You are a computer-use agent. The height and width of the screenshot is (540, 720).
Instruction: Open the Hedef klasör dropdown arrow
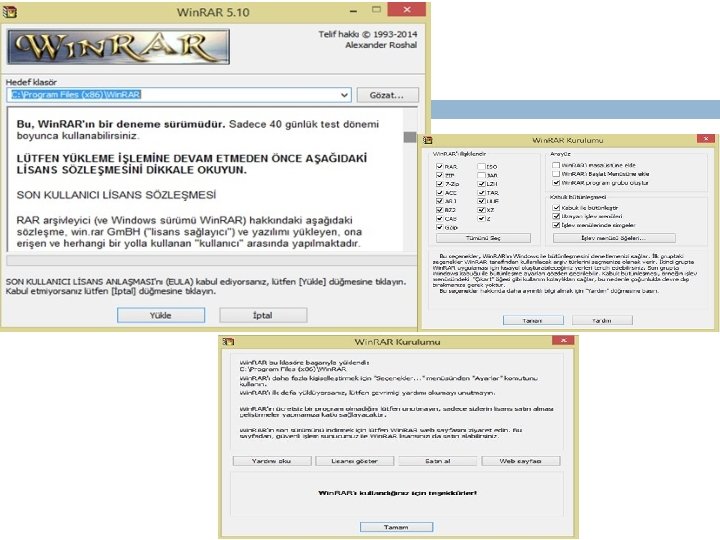click(344, 95)
